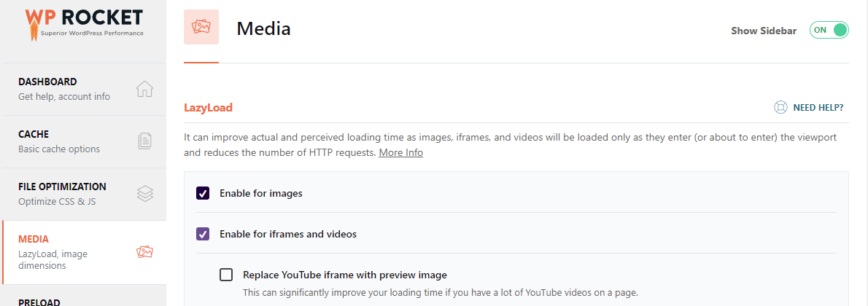Click the Show Sidebar label

[x=764, y=31]
